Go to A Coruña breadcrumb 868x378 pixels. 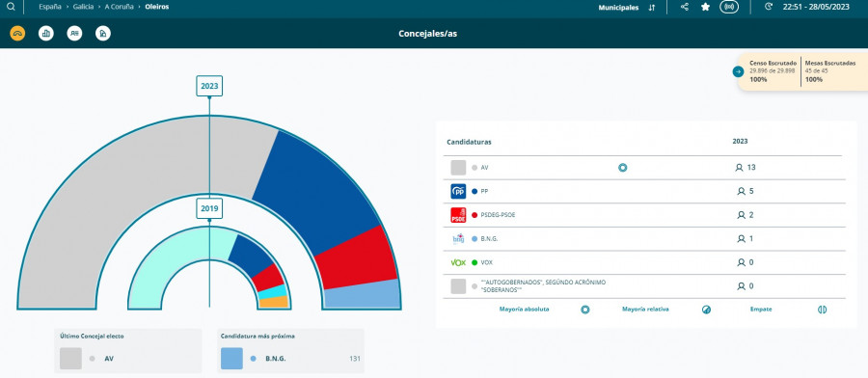[x=119, y=7]
